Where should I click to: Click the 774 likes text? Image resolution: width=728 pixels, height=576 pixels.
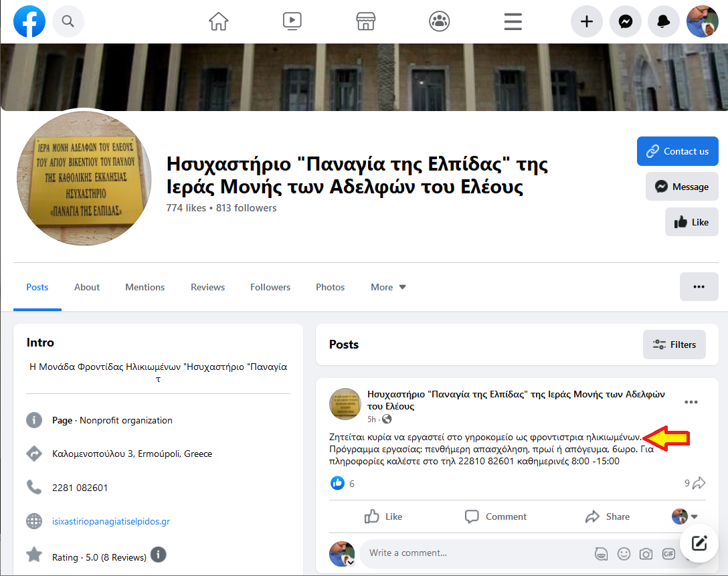tap(186, 208)
